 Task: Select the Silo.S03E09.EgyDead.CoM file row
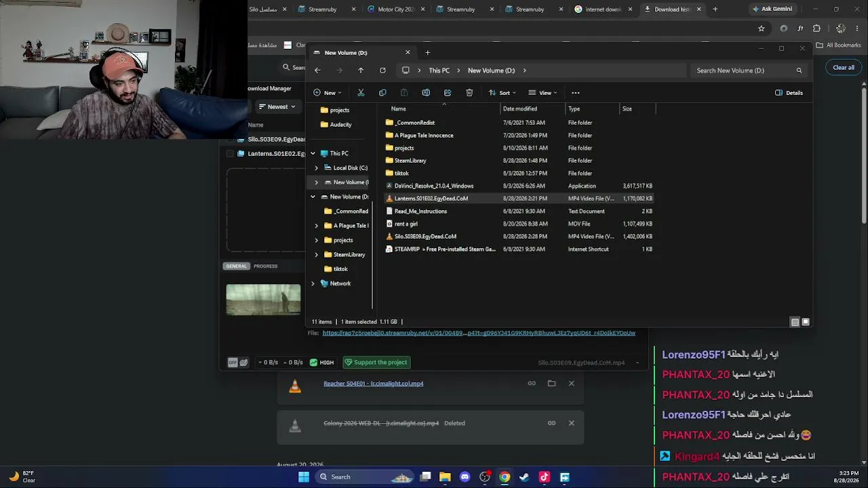pyautogui.click(x=519, y=237)
